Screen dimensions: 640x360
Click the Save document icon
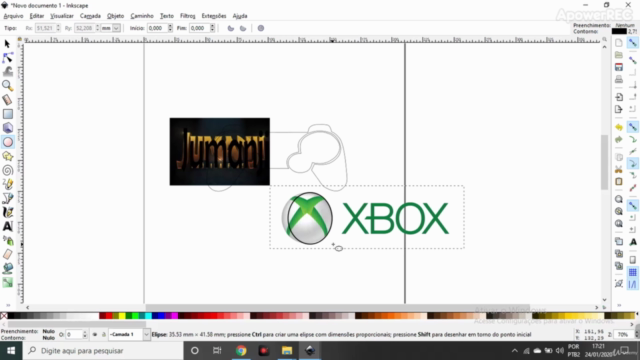tap(619, 67)
